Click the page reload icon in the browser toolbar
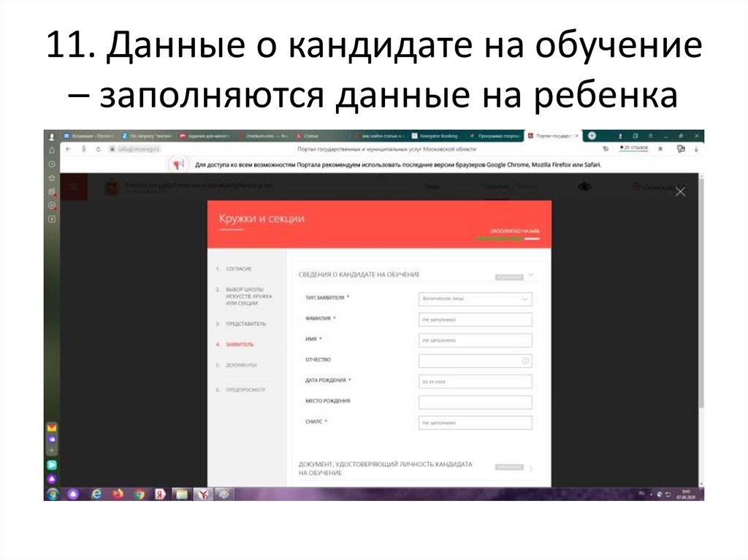The height and width of the screenshot is (560, 748). pyautogui.click(x=99, y=149)
